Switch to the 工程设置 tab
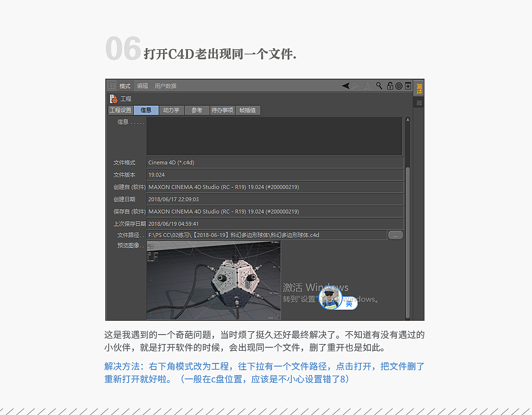The width and height of the screenshot is (532, 415). click(120, 110)
